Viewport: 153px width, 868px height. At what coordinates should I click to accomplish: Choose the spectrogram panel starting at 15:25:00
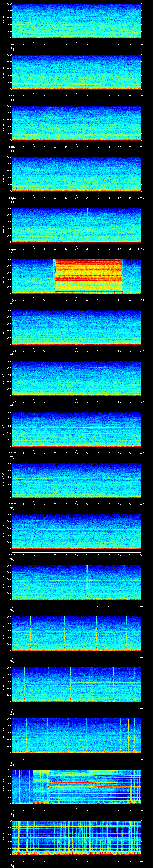(x=76, y=481)
